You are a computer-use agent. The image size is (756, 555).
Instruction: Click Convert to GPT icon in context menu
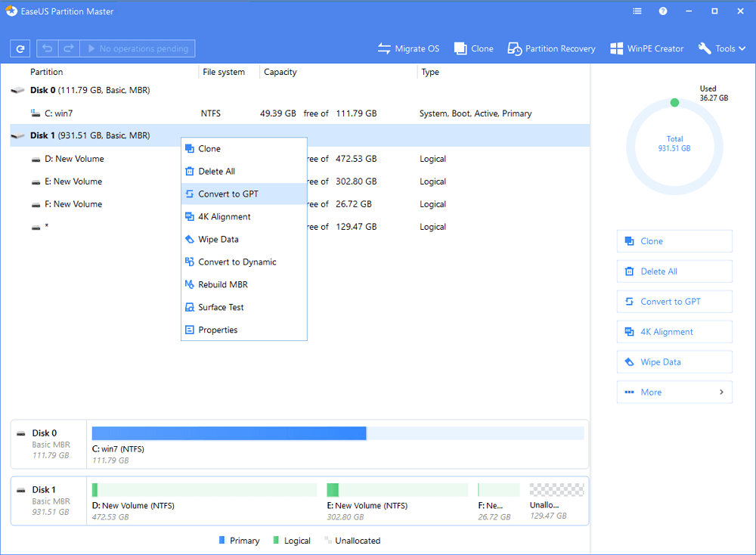tap(190, 194)
